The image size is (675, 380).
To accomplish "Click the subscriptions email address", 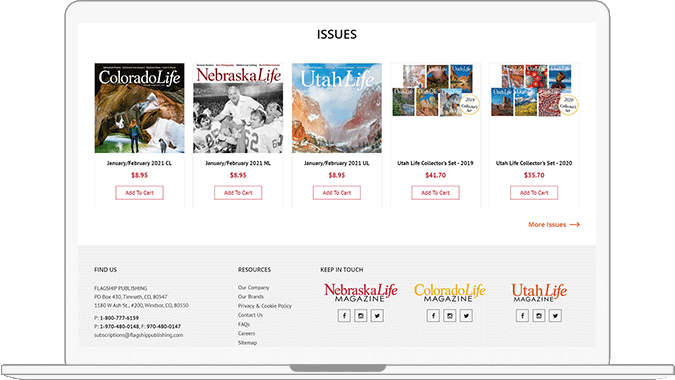I will [139, 335].
